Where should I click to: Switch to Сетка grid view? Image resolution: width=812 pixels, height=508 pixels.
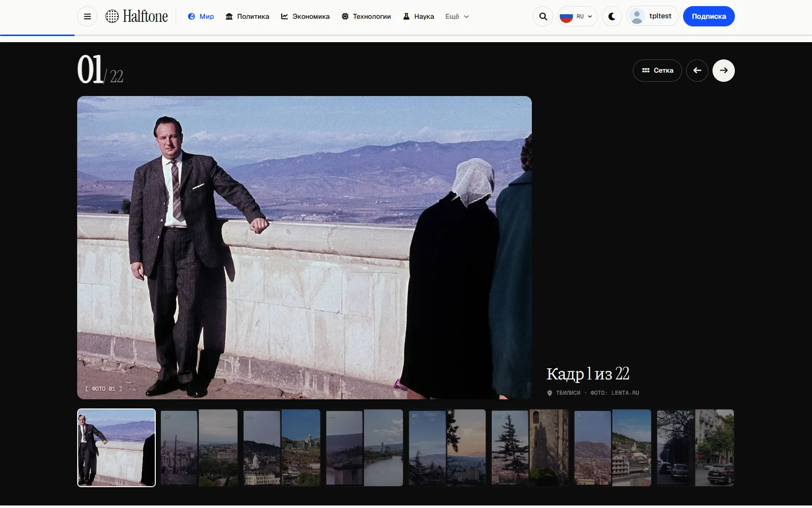657,71
